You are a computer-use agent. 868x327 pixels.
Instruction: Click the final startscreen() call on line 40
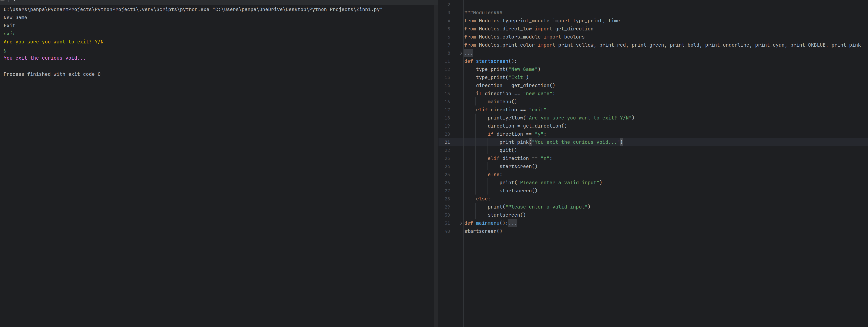[x=483, y=231]
